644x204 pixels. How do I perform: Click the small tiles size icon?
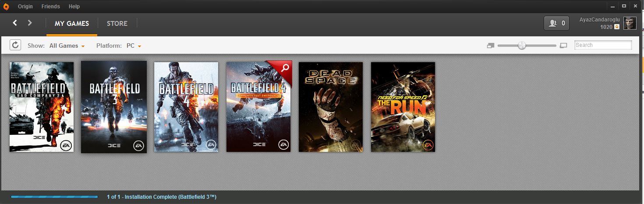[x=491, y=46]
